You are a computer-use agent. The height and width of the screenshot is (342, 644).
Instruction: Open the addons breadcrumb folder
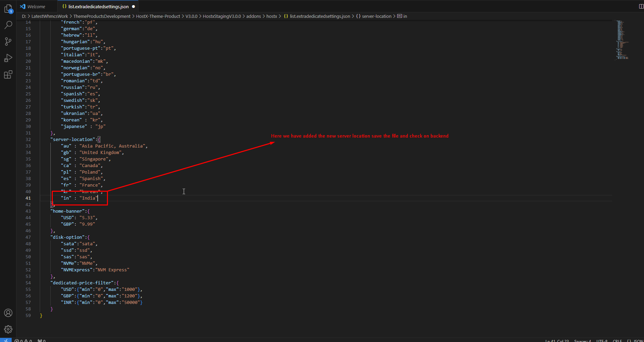tap(253, 16)
